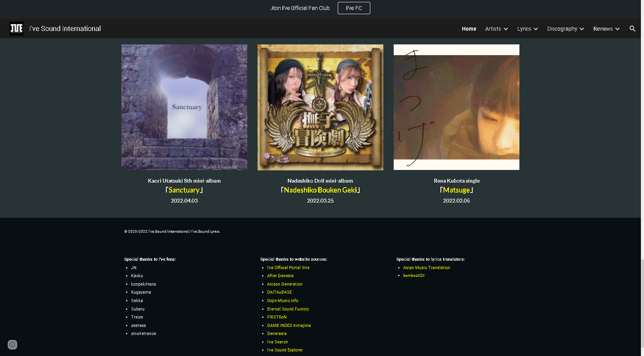Screen dimensions: 644x356
Task: Open the Eternal Sound Fuctory link
Action: tap(288, 309)
